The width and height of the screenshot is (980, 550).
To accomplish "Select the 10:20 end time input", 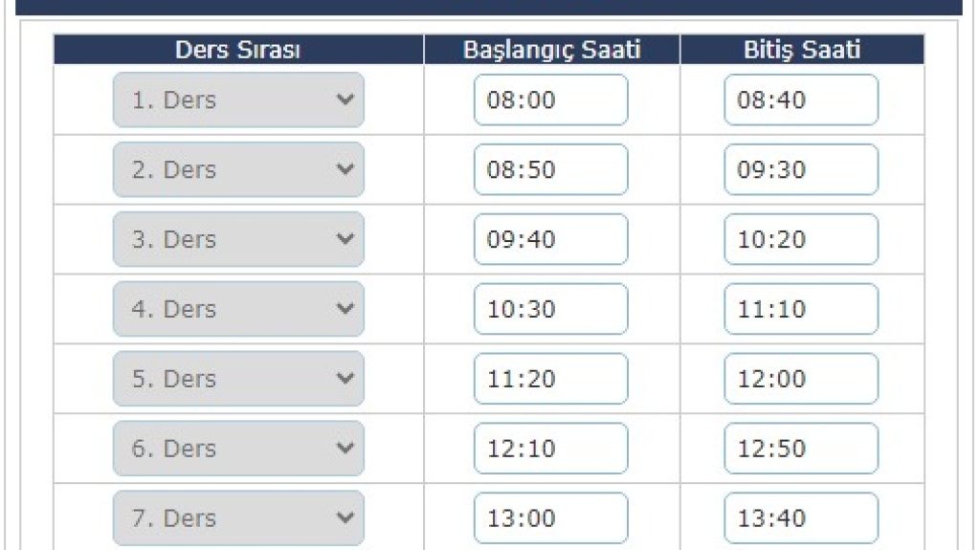I will [801, 239].
